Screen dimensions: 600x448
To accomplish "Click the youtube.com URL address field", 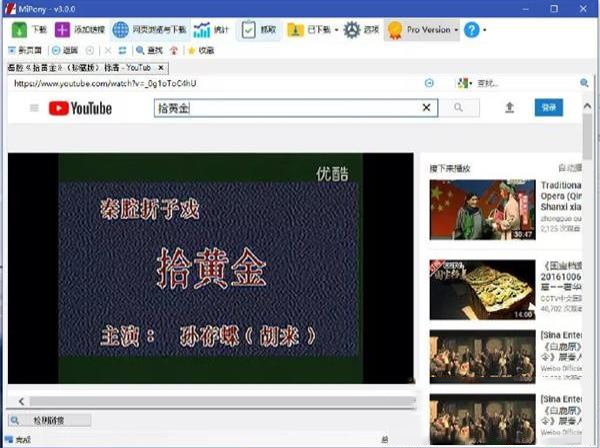I will [214, 83].
